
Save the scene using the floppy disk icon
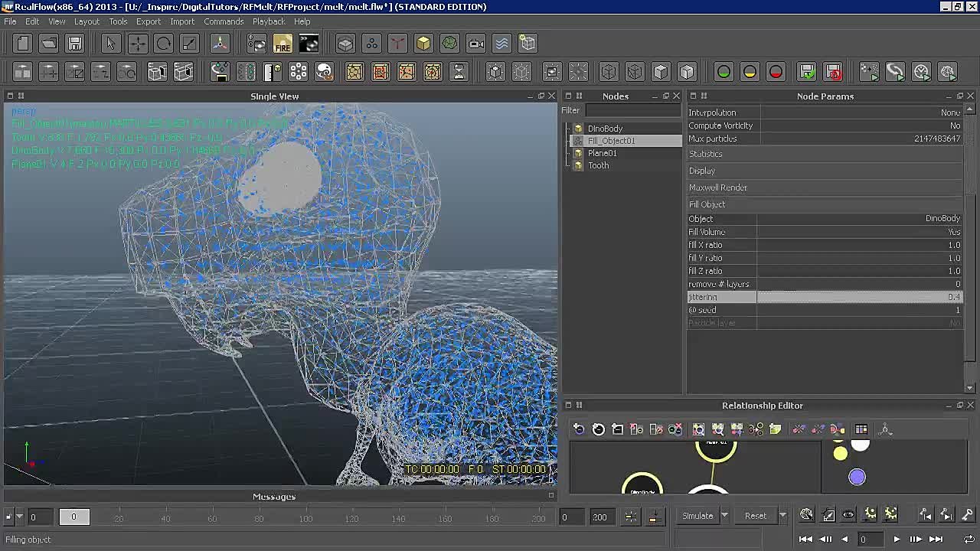74,44
